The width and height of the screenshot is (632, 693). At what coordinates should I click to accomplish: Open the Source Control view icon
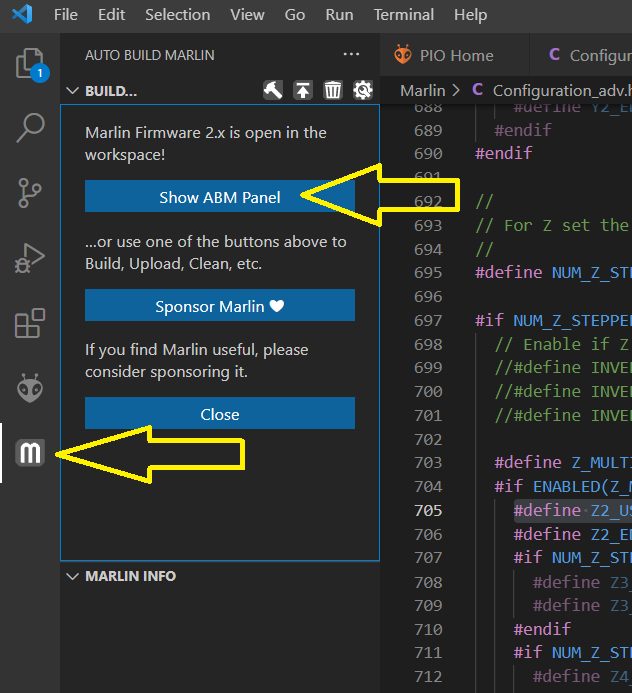click(30, 193)
